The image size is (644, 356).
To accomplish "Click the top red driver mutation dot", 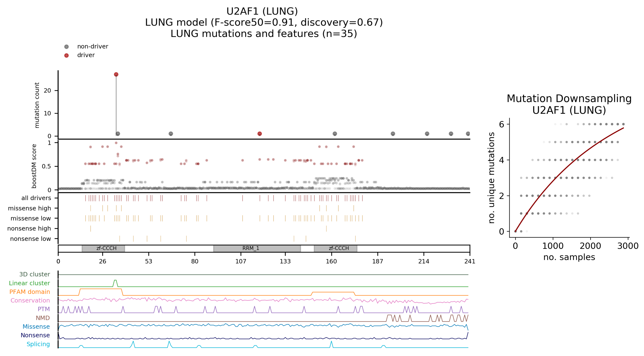I will (x=116, y=75).
